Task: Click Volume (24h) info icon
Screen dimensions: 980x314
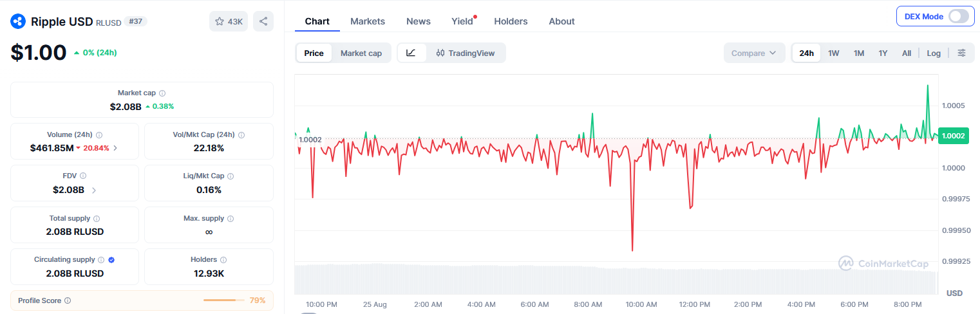Action: 99,135
